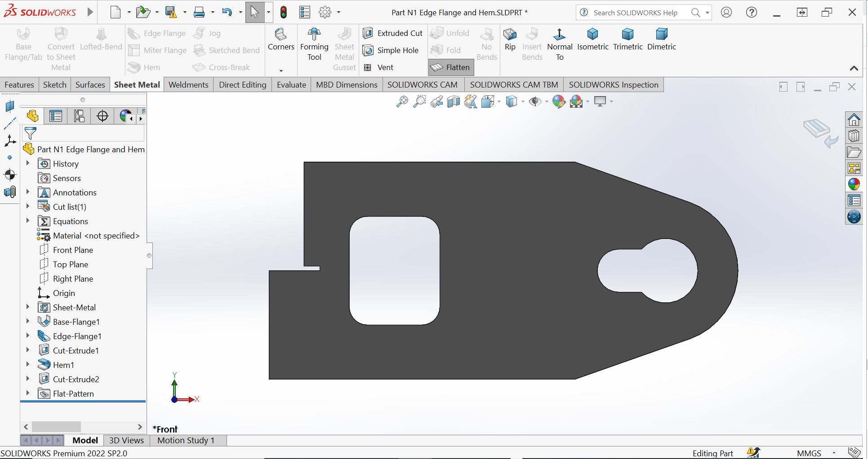Open the Appearances color ball in task pane
The height and width of the screenshot is (459, 868).
[854, 184]
